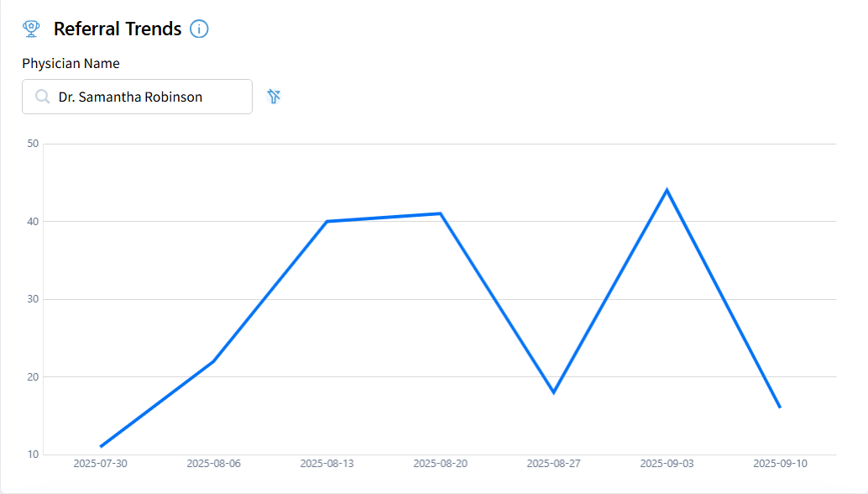The image size is (868, 494).
Task: Click the 2025-09-10 x-axis label
Action: pyautogui.click(x=780, y=464)
